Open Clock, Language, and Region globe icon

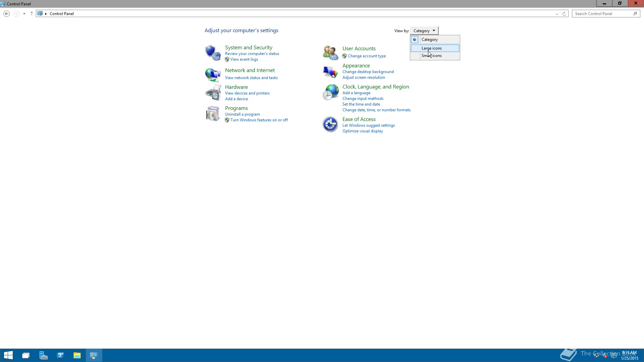click(x=330, y=92)
